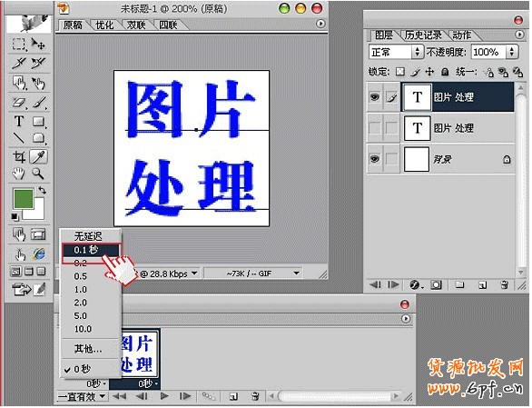Hide the 背景 layer
The width and height of the screenshot is (532, 408).
375,159
